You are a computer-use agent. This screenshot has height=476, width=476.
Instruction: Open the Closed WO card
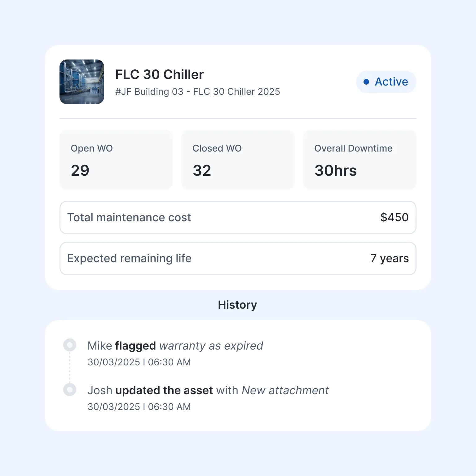click(x=238, y=160)
